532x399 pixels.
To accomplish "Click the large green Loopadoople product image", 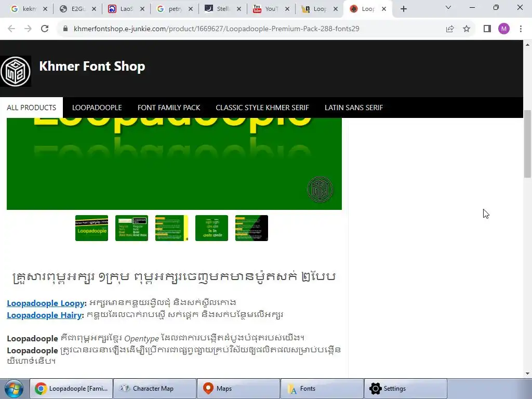I will (174, 164).
